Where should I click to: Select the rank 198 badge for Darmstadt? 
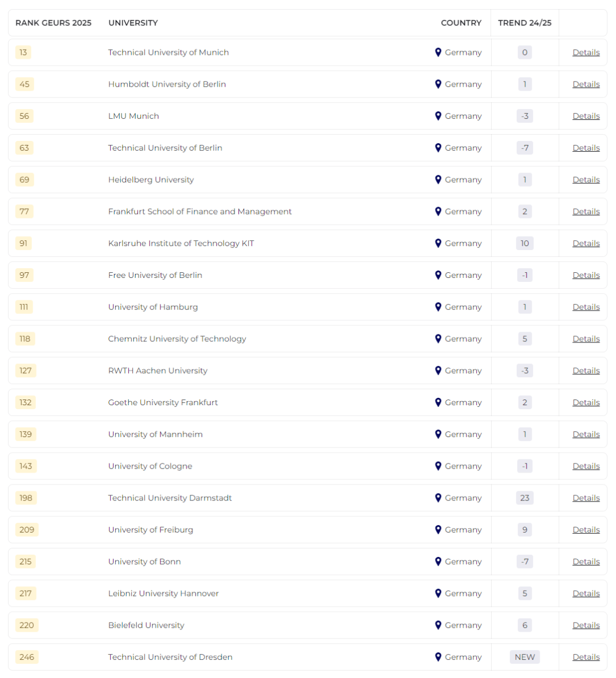tap(26, 498)
